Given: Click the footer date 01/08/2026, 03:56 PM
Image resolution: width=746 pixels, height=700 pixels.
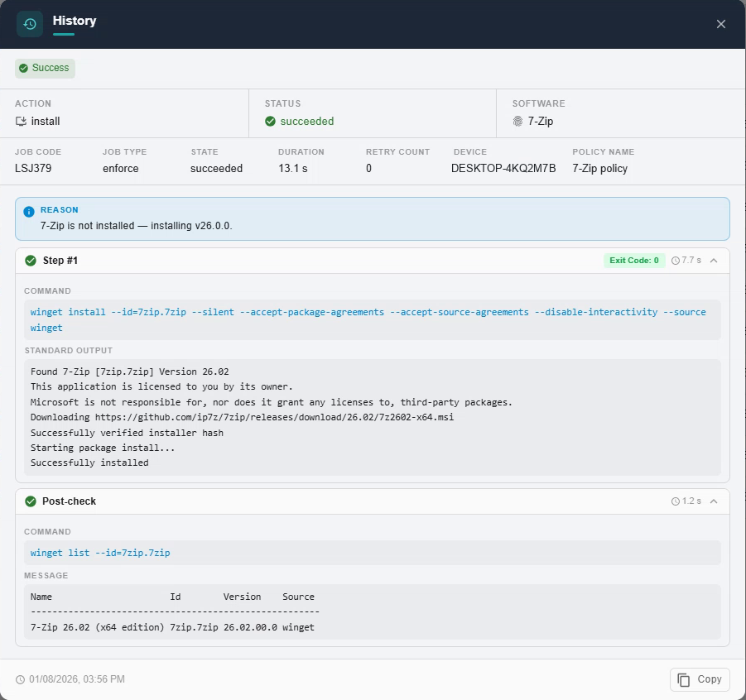Looking at the screenshot, I should pyautogui.click(x=77, y=679).
